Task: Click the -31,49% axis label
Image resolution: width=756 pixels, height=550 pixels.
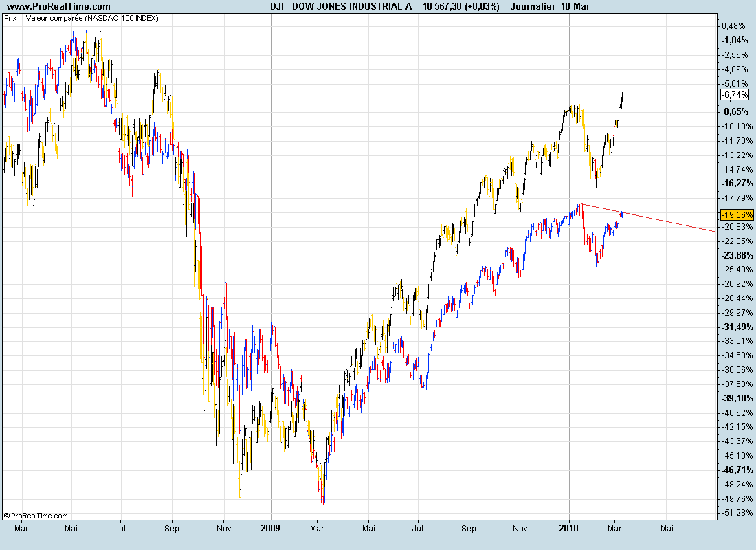Action: [737, 327]
